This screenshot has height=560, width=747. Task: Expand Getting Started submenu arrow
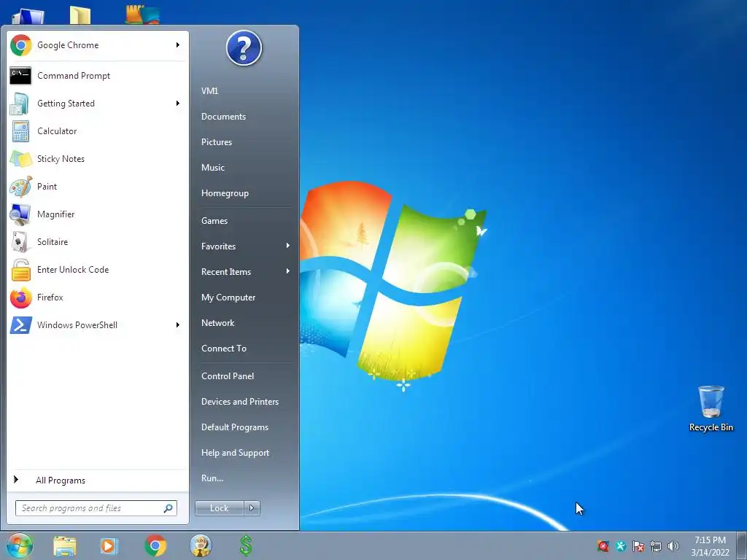pos(178,104)
